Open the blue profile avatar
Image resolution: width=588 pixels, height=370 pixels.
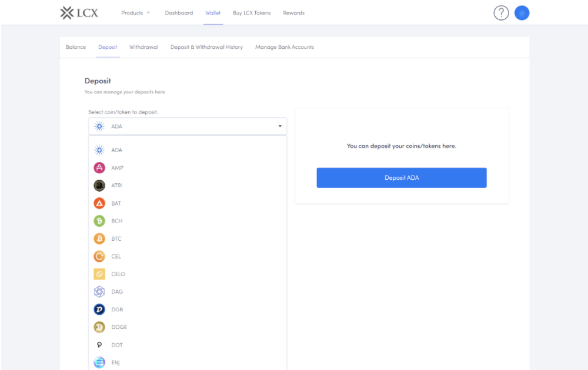click(522, 13)
